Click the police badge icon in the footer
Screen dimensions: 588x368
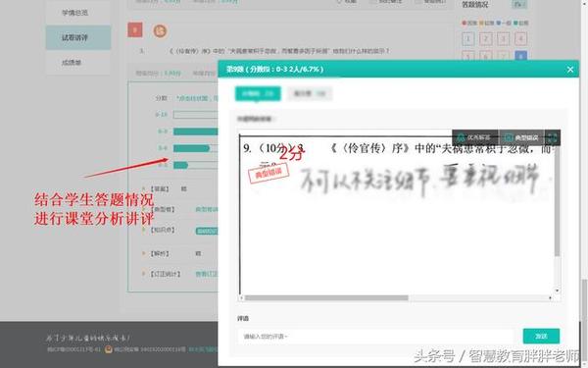(x=109, y=349)
